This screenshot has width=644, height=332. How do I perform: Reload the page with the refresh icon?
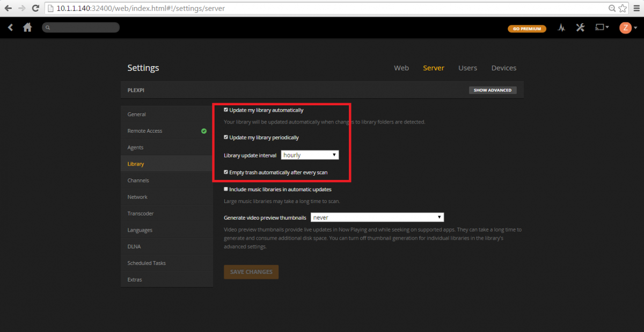[x=35, y=8]
